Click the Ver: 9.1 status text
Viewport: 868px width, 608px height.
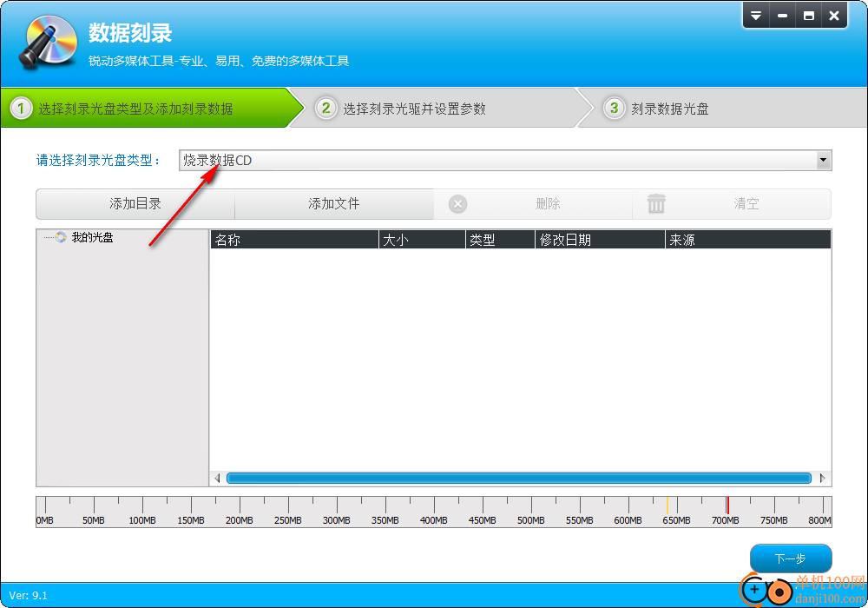tap(29, 595)
